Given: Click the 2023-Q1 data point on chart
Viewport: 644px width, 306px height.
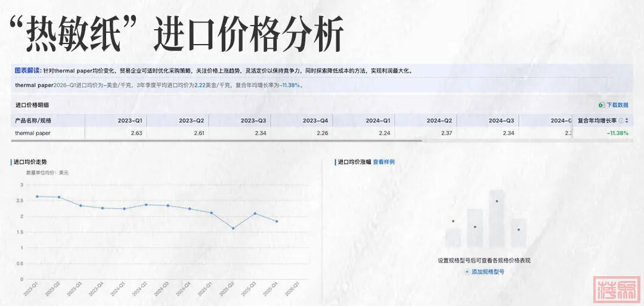Looking at the screenshot, I should pos(37,196).
